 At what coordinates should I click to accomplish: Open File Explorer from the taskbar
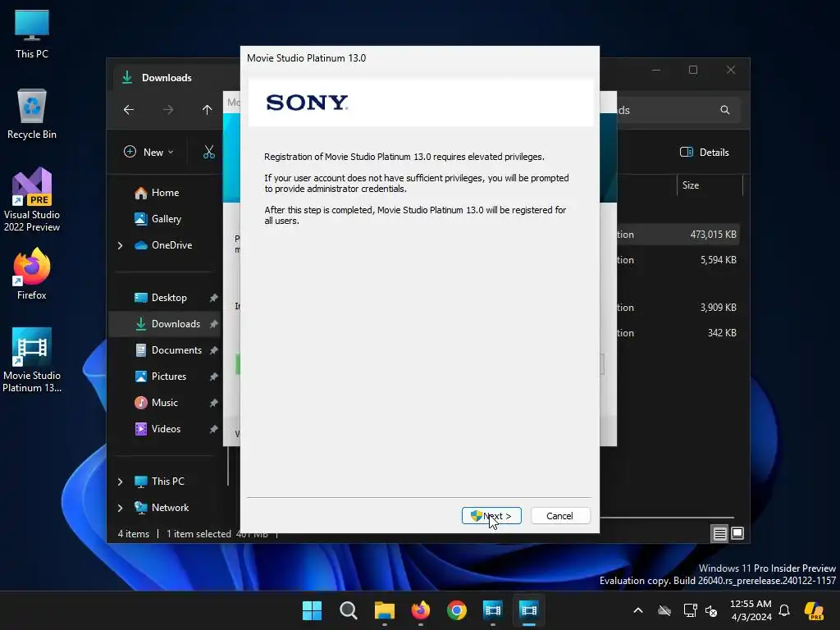pos(384,610)
